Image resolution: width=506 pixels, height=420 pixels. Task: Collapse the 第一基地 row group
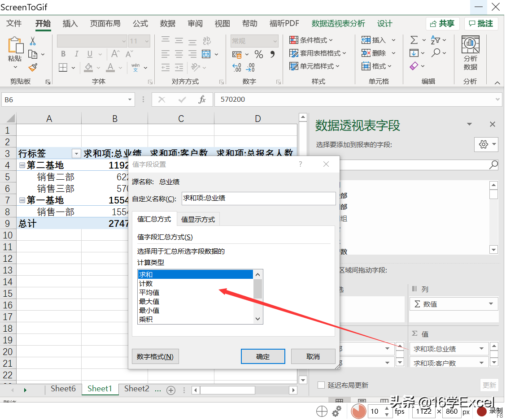[x=22, y=200]
